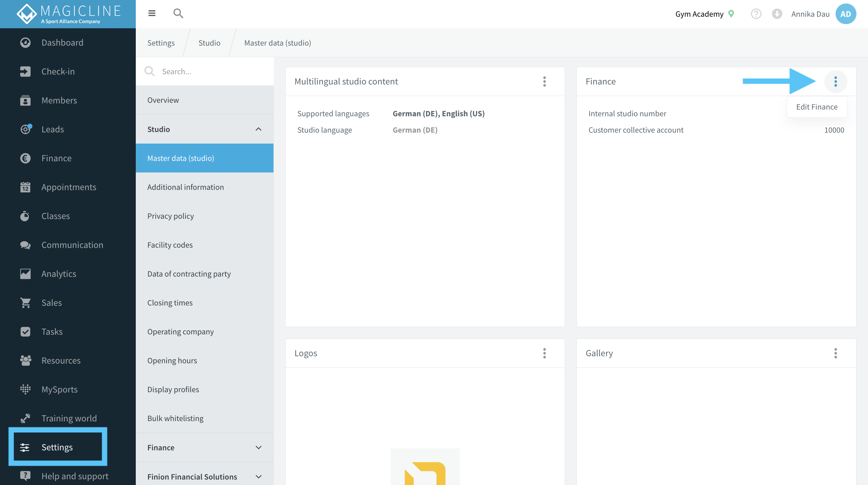Open Data of contracting party

(x=205, y=274)
